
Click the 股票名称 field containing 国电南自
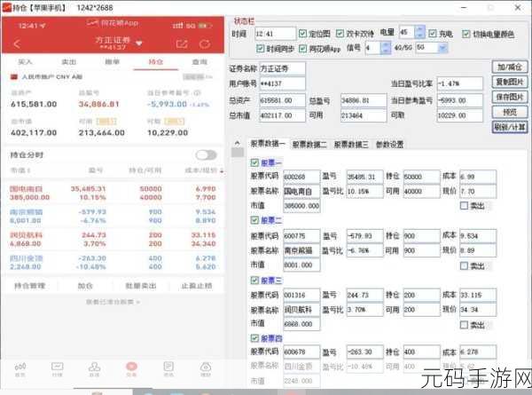click(x=301, y=191)
